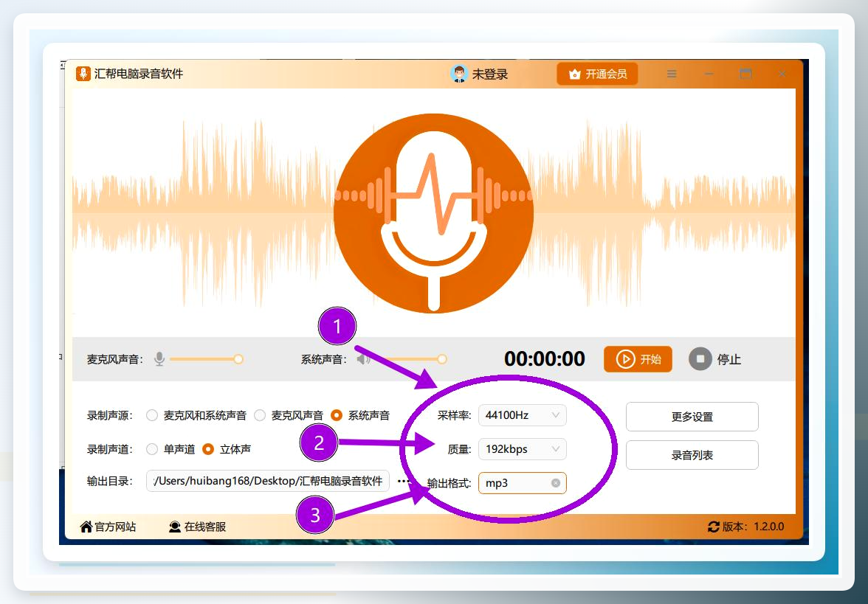Open 在线客服 online support
868x604 pixels.
tap(198, 527)
